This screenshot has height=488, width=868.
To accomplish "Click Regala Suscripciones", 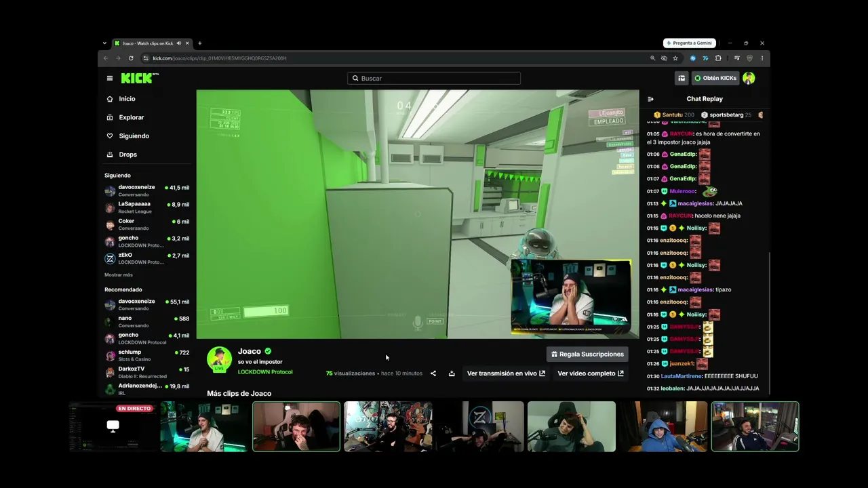I will pos(587,354).
